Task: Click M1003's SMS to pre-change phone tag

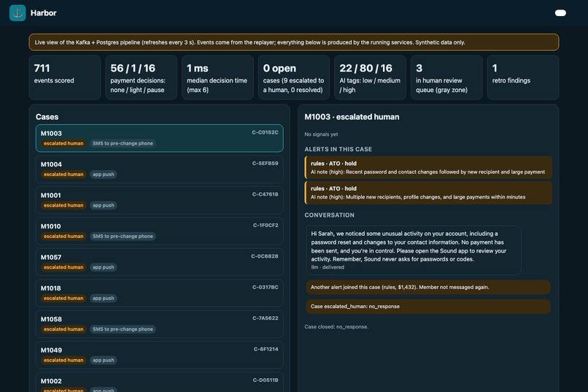Action: click(123, 143)
